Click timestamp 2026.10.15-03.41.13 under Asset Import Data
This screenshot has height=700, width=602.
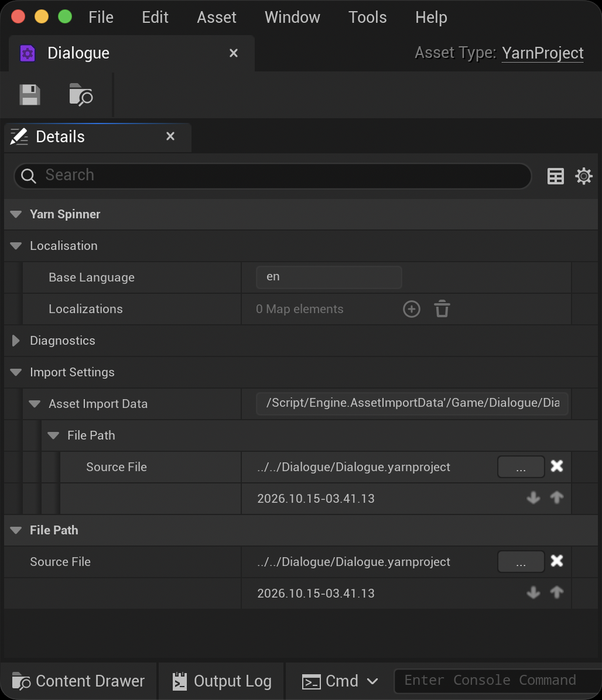[316, 498]
